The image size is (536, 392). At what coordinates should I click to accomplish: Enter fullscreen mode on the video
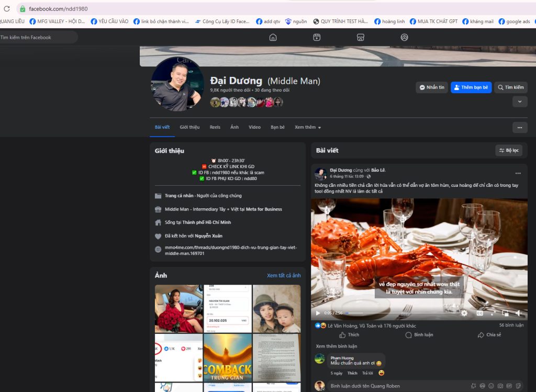493,313
